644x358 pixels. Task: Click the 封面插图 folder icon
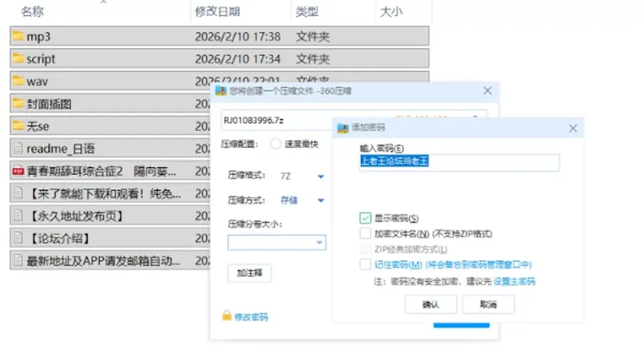[x=18, y=103]
